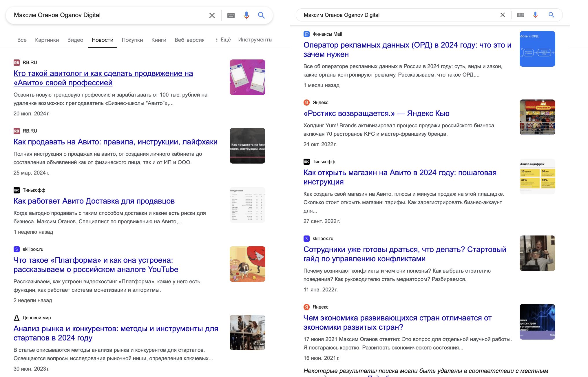The image size is (588, 377).
Task: Start voice search from left microphone icon
Action: [246, 15]
